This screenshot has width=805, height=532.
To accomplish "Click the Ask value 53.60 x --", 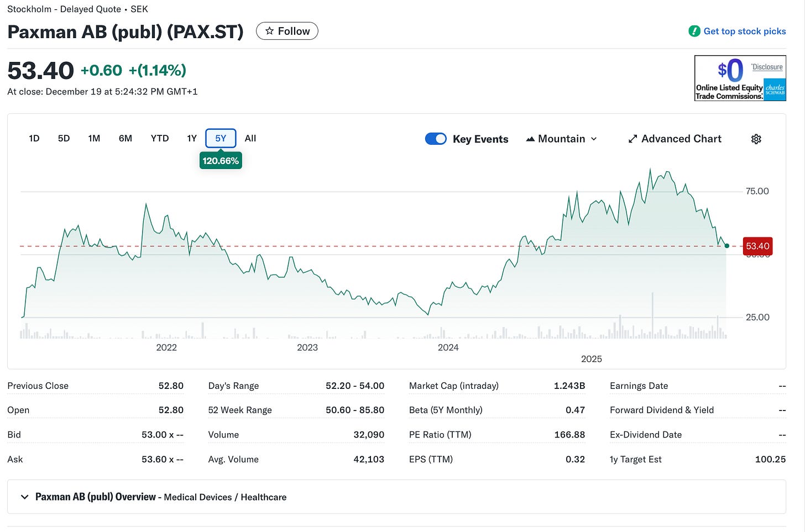I will [x=163, y=459].
